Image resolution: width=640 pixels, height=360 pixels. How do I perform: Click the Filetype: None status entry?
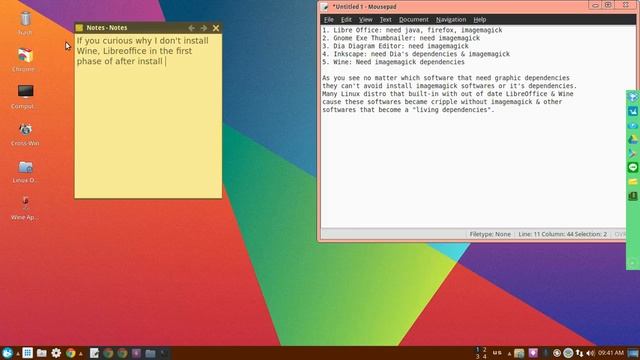click(490, 234)
